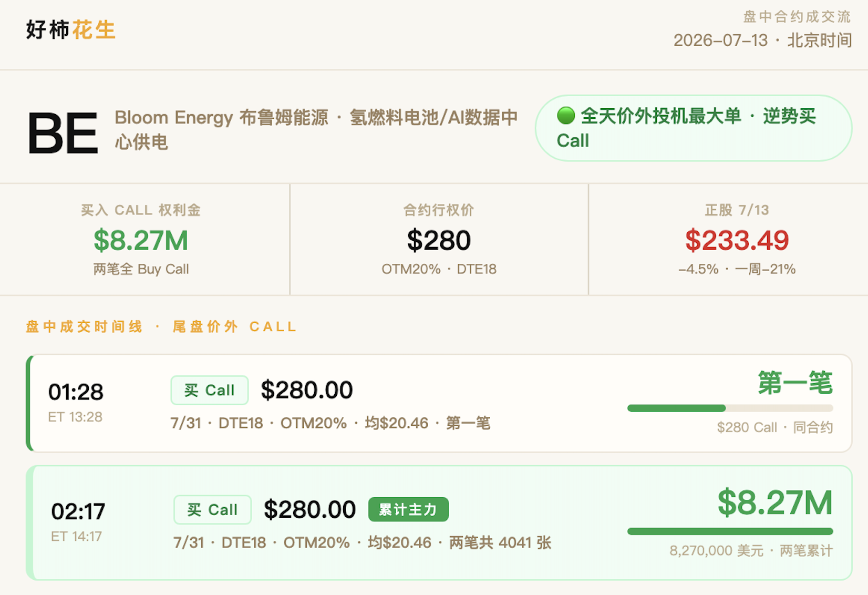Viewport: 868px width, 595px height.
Task: Click the large 第一笔 label
Action: 795,382
